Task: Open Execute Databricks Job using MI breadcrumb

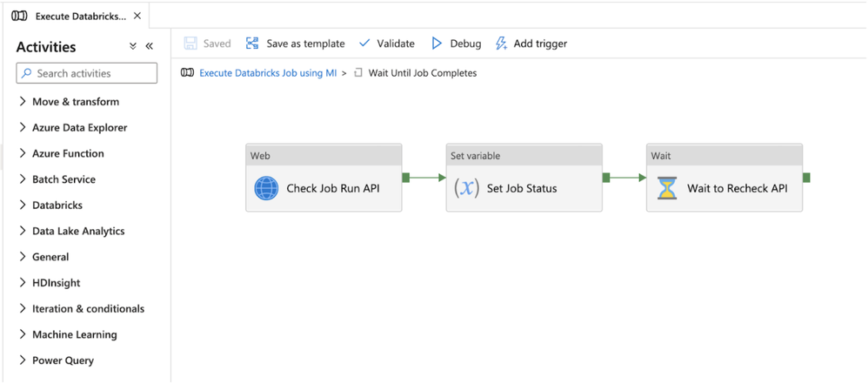Action: pyautogui.click(x=268, y=73)
